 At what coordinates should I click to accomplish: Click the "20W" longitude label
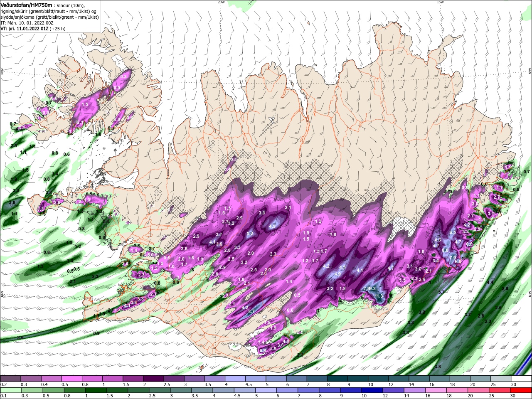[221, 2]
